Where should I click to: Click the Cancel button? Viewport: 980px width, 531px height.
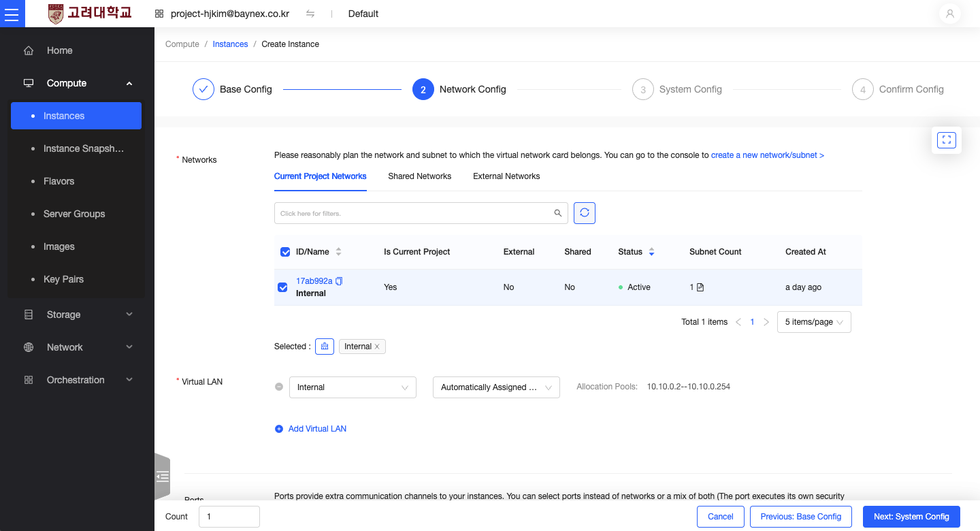coord(721,517)
